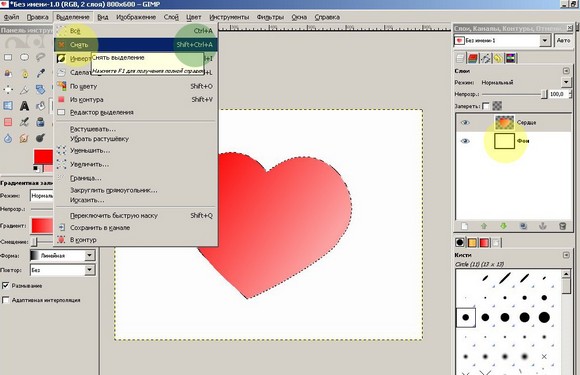Duplicate the current layer
580x375 pixels.
click(x=523, y=226)
